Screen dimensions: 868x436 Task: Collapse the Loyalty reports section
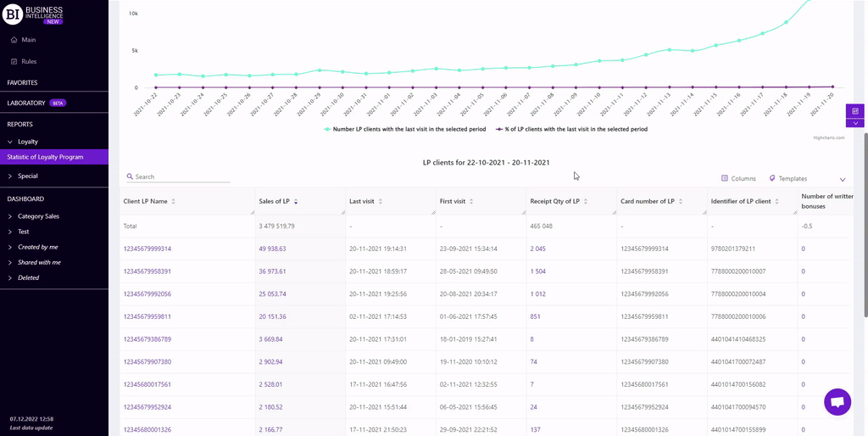10,142
